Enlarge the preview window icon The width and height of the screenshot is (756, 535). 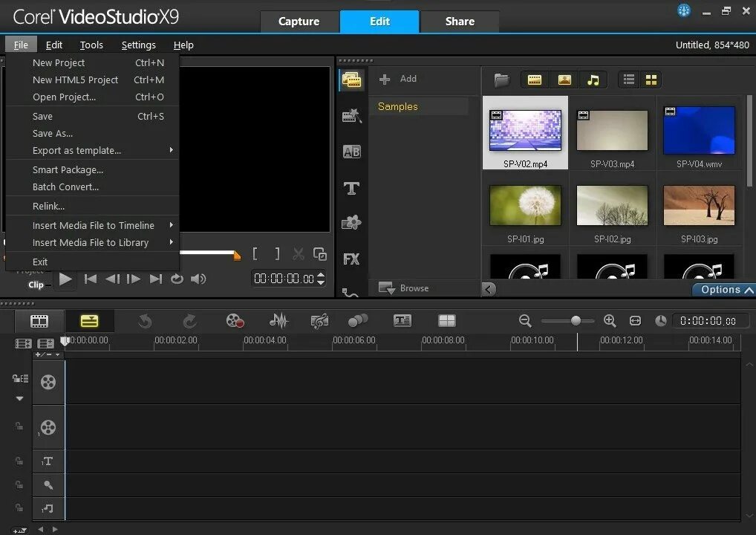(319, 253)
